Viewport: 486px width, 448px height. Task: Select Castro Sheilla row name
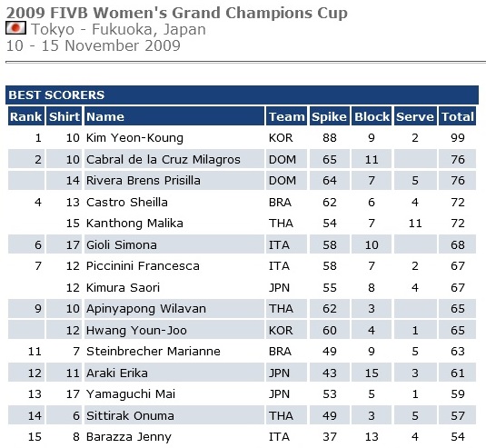click(127, 202)
